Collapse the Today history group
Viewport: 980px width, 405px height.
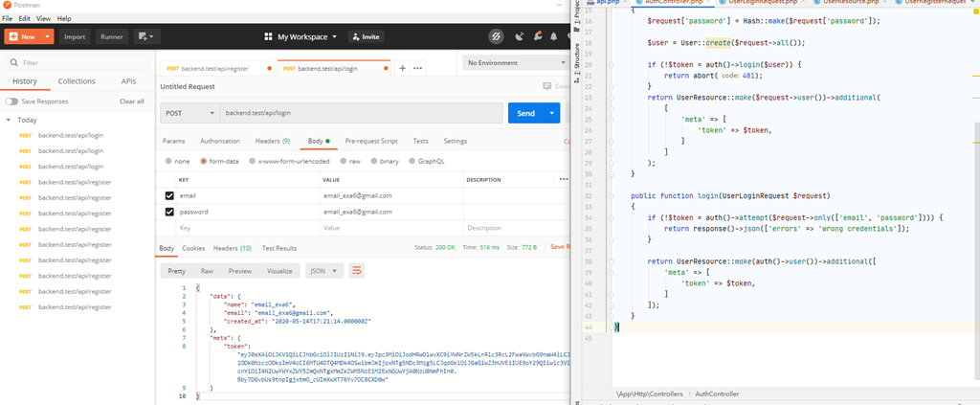point(9,120)
